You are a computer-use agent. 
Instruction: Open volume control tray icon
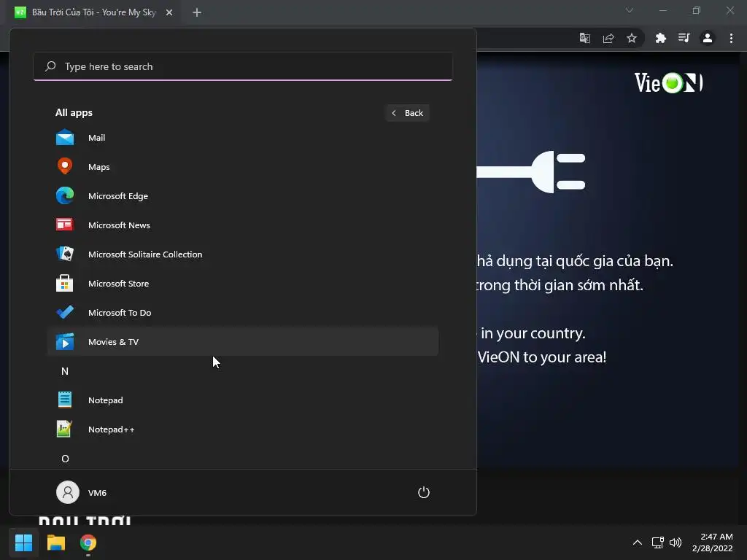[676, 542]
